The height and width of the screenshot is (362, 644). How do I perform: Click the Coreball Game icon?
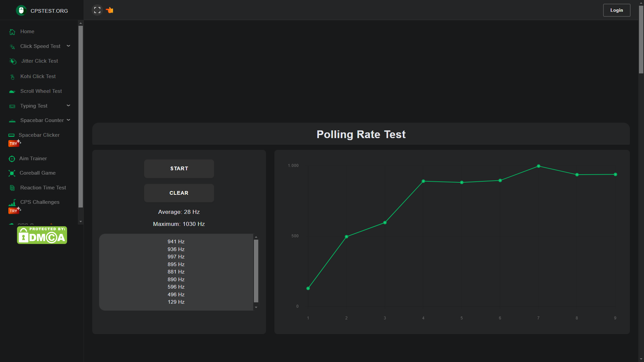(x=12, y=173)
